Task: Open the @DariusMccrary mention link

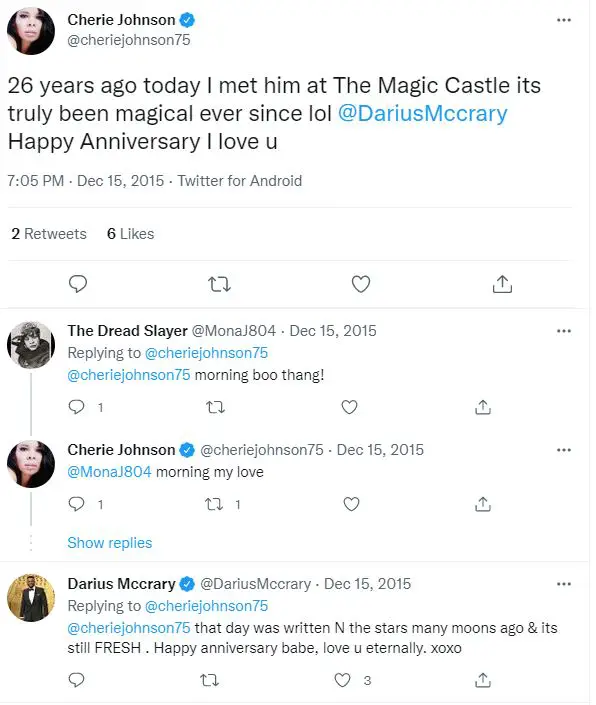Action: coord(423,113)
